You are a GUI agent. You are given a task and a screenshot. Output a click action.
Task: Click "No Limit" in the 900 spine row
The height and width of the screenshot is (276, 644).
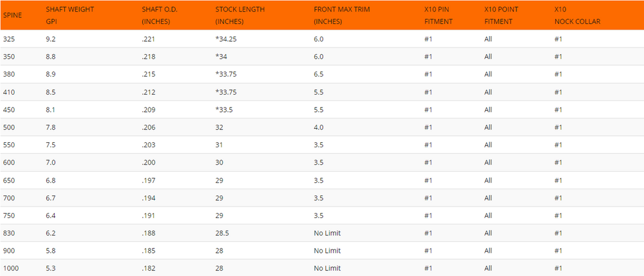click(x=327, y=250)
